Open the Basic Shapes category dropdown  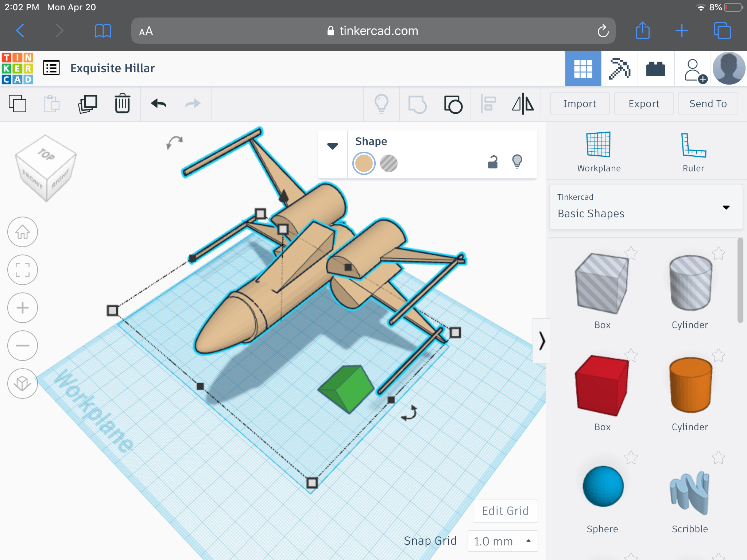click(646, 207)
